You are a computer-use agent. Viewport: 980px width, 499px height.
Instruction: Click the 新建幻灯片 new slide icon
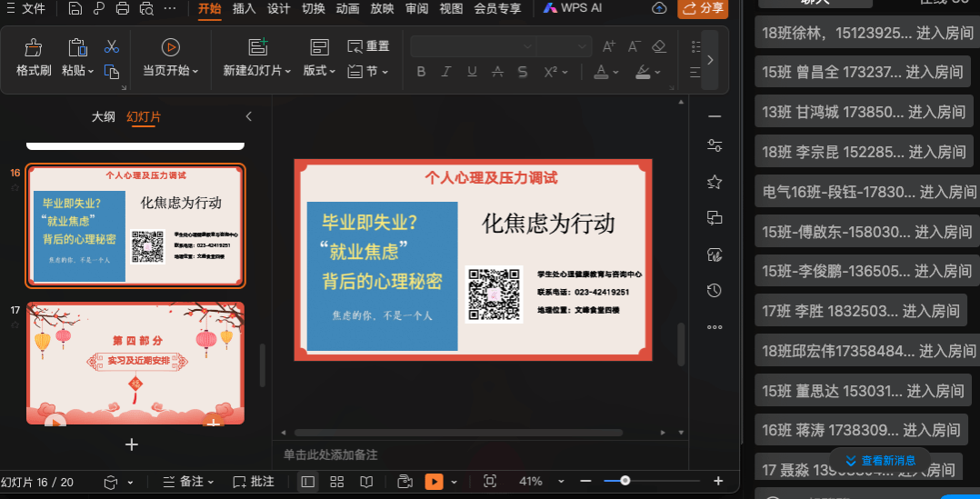point(257,47)
